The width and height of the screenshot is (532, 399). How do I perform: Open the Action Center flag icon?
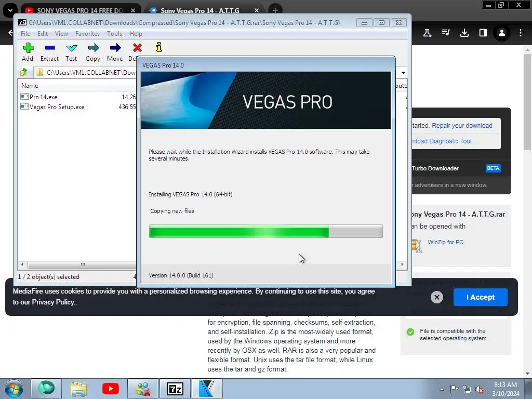(454, 389)
